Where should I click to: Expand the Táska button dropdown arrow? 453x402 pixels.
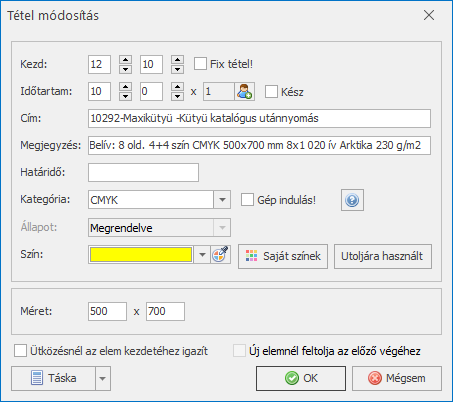coord(103,379)
